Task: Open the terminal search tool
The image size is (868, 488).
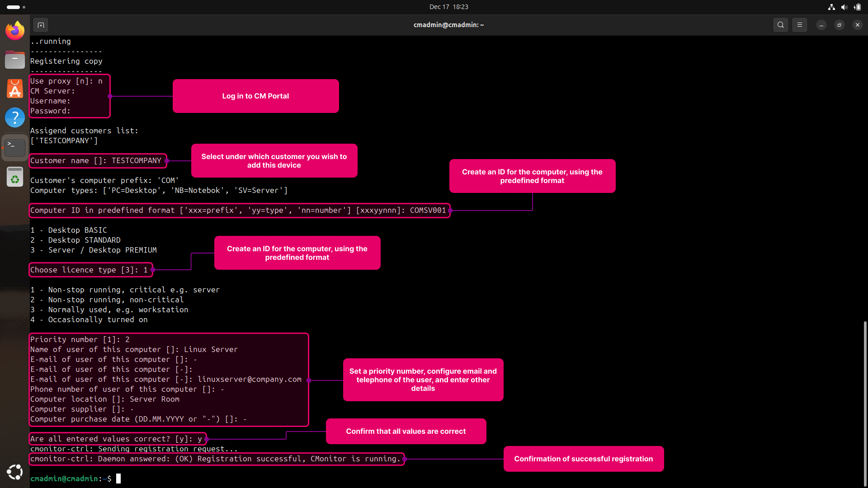Action: click(x=781, y=25)
